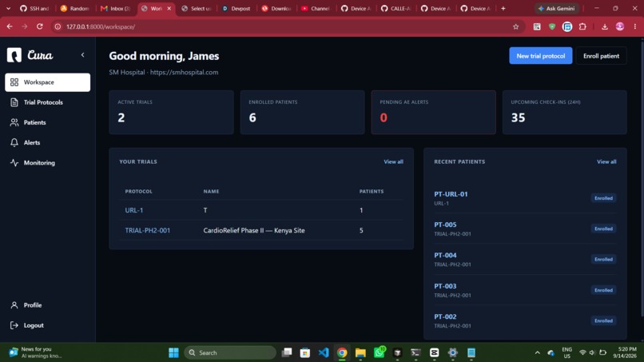Viewport: 644px width, 362px height.
Task: Click the address bar URL field
Action: 288,26
